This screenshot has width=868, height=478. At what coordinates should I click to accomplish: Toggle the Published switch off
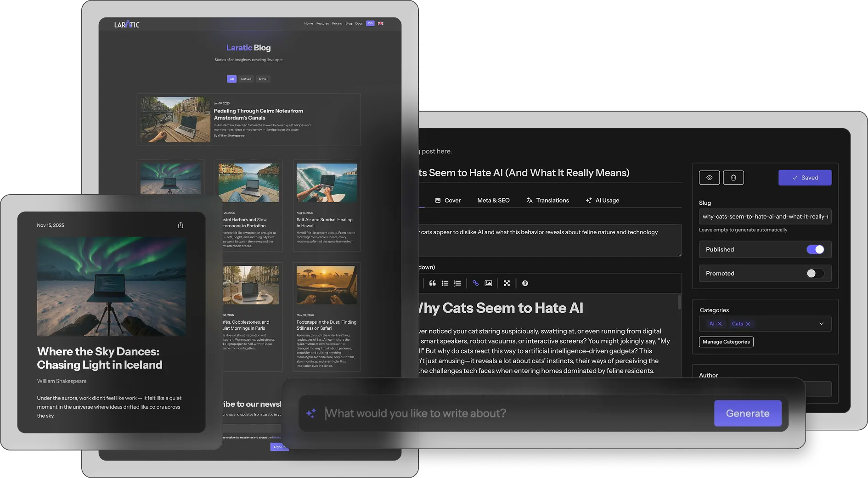(x=816, y=249)
